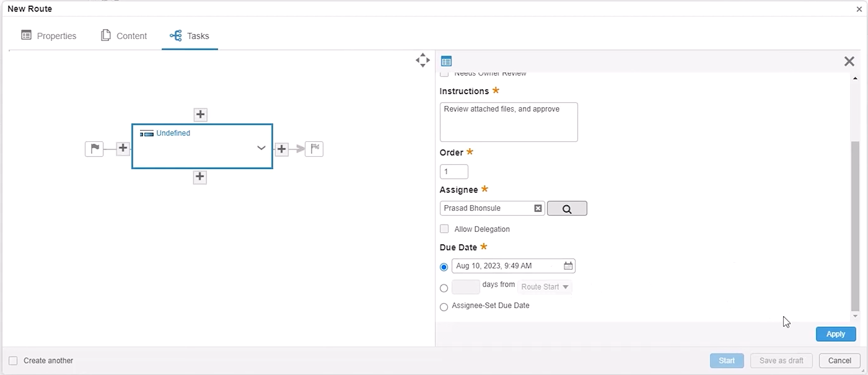Click the plus icon above the Undefined task

point(200,114)
